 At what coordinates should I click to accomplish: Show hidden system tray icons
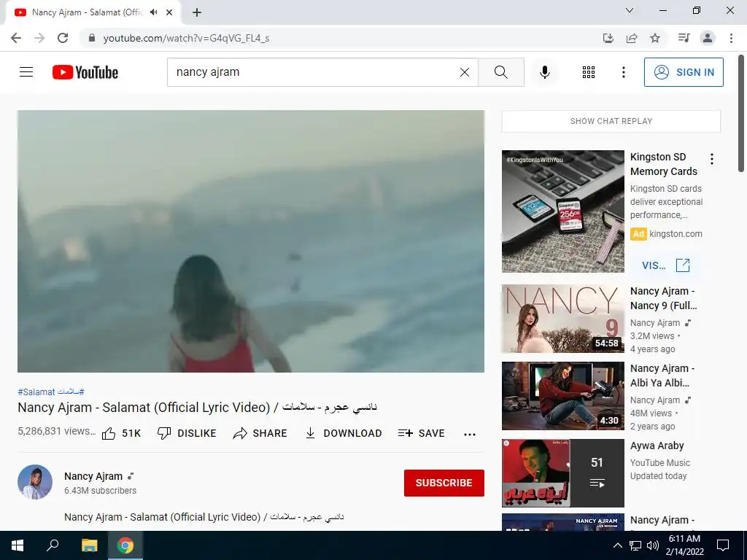617,545
